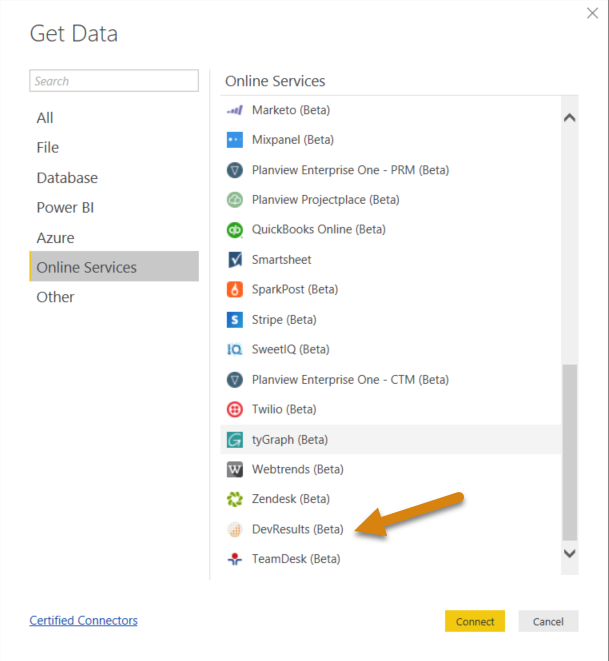Click the SweetIQ icon
The image size is (609, 661).
235,349
